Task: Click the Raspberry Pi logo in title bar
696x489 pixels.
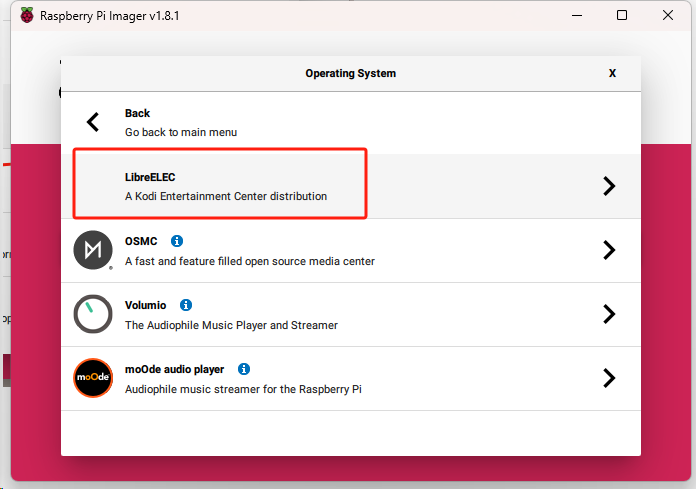Action: (27, 16)
